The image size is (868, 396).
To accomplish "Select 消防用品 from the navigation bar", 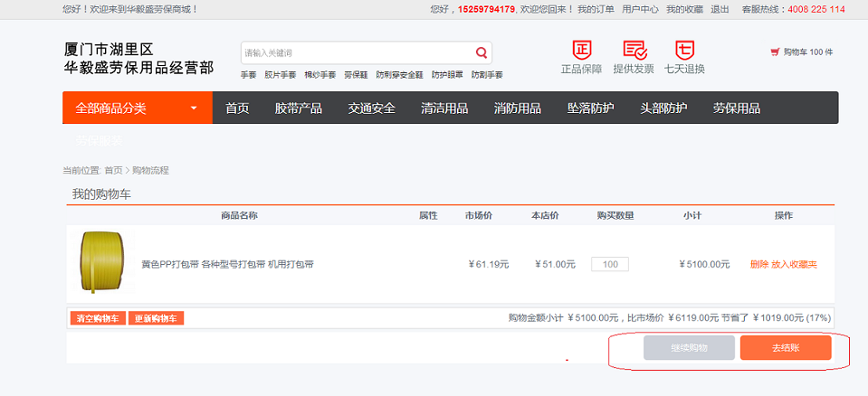I will pyautogui.click(x=518, y=108).
